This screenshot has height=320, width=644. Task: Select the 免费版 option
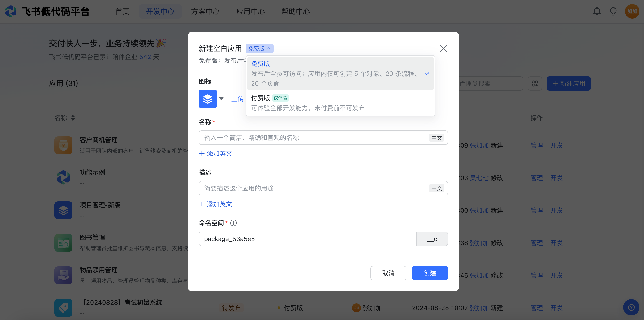(x=340, y=73)
